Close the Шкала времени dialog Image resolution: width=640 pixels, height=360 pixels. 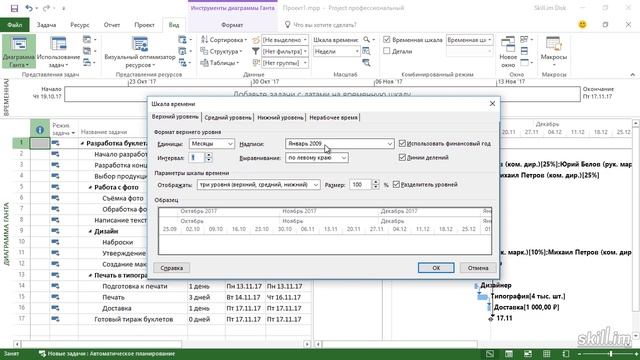click(492, 104)
